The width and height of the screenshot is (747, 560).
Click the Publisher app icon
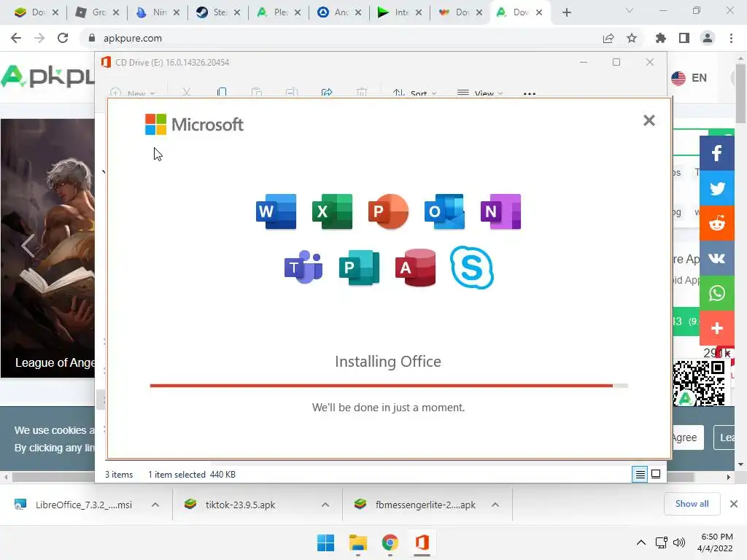(359, 267)
